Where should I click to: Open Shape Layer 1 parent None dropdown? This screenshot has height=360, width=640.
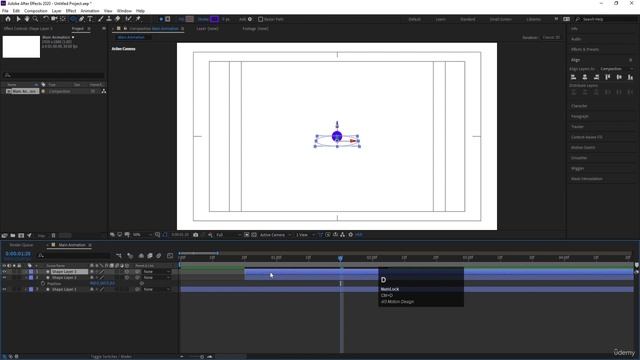(x=156, y=289)
